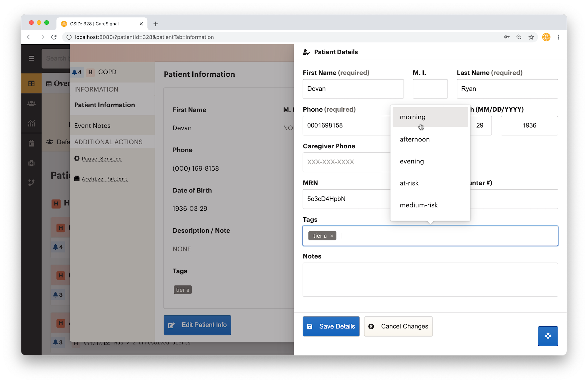Click the Archive Patient box icon
This screenshot has width=588, height=383.
pos(77,179)
